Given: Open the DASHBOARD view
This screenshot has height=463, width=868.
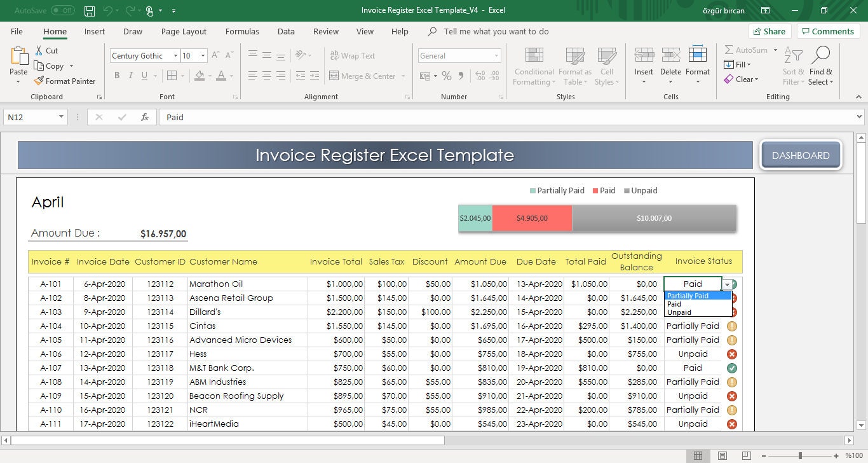Looking at the screenshot, I should click(x=800, y=155).
